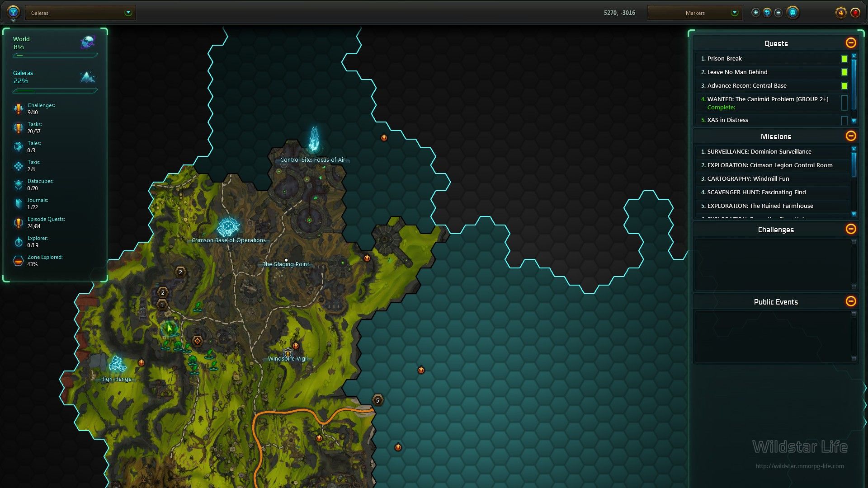Viewport: 868px width, 488px height.
Task: Toggle tracking for Leave No Man Behind
Action: (x=844, y=72)
